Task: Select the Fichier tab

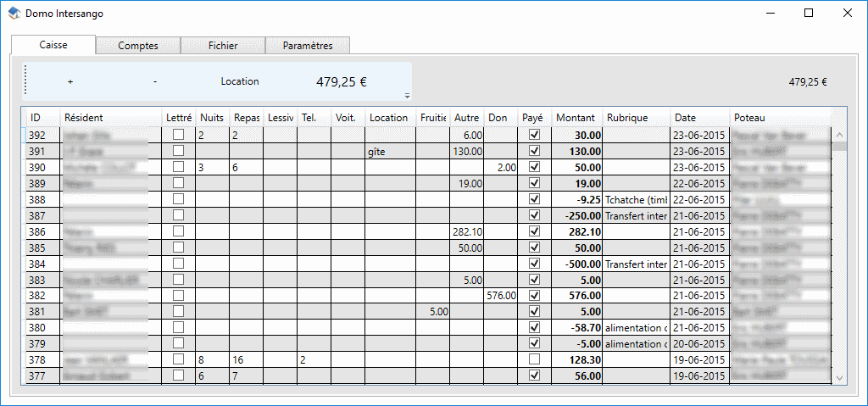Action: 223,46
